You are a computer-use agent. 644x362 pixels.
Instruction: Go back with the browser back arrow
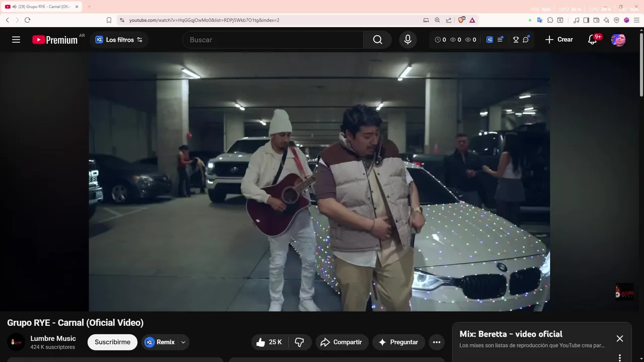coord(7,20)
